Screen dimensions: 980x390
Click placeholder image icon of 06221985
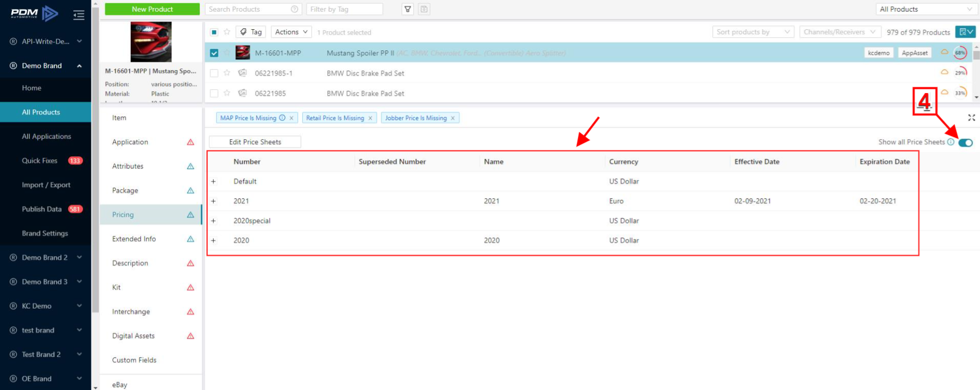(x=242, y=93)
